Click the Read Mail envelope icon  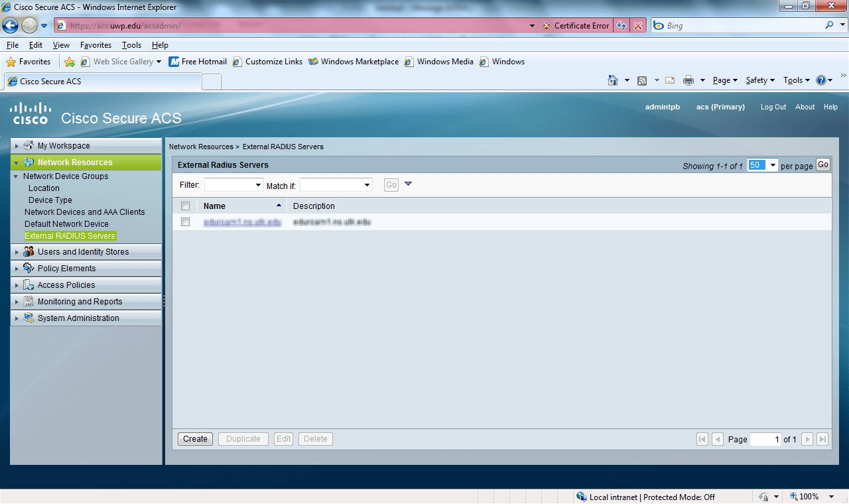670,80
